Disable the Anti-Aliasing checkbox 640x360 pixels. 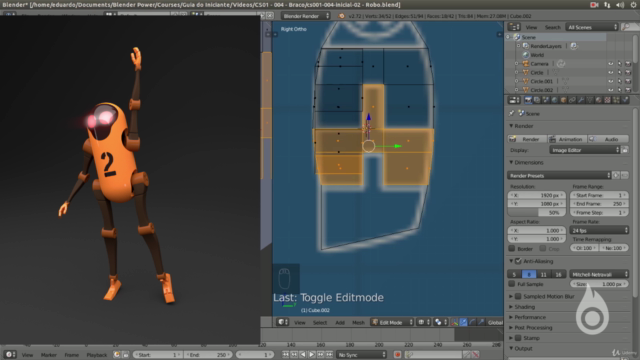coord(518,261)
